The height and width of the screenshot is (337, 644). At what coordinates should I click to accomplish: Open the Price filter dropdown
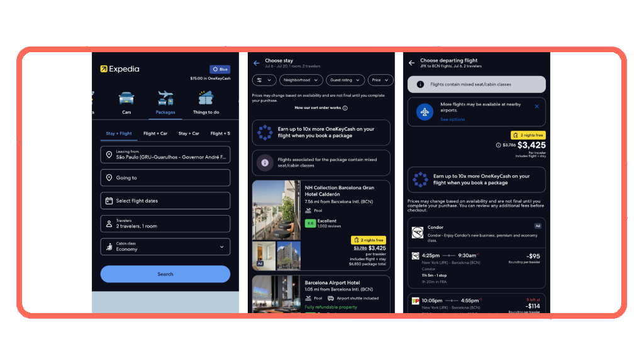380,80
